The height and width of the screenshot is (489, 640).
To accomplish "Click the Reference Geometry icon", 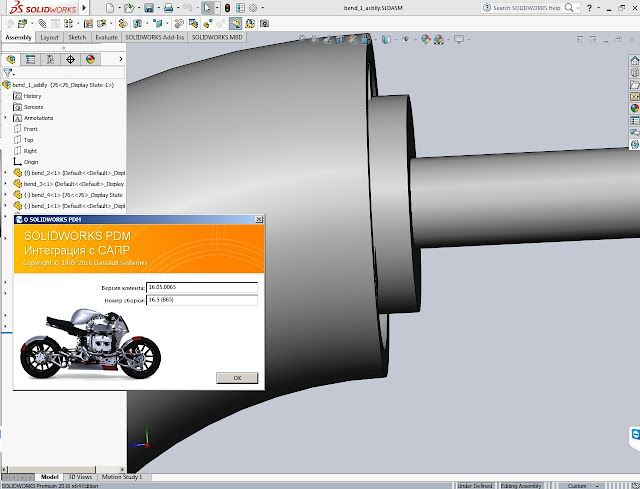I will pyautogui.click(x=158, y=24).
